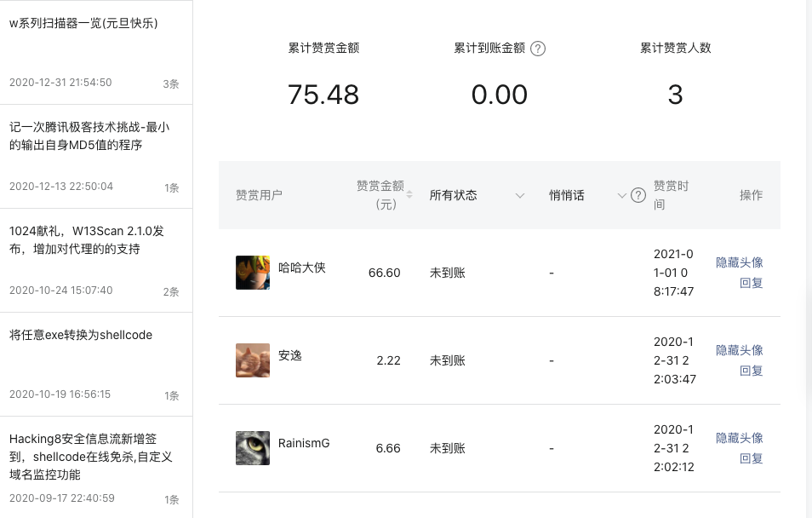Reply to 安逸's reward
The height and width of the screenshot is (518, 812).
click(751, 371)
